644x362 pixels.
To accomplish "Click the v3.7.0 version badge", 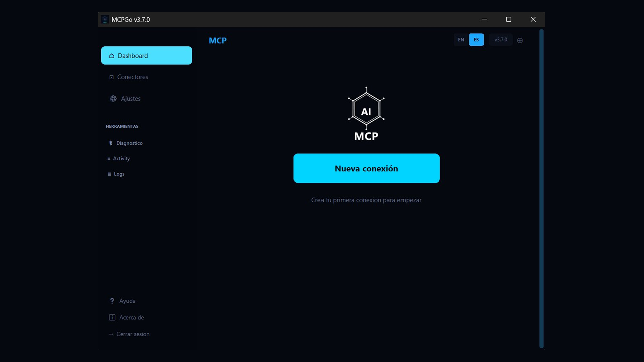I will pyautogui.click(x=501, y=40).
